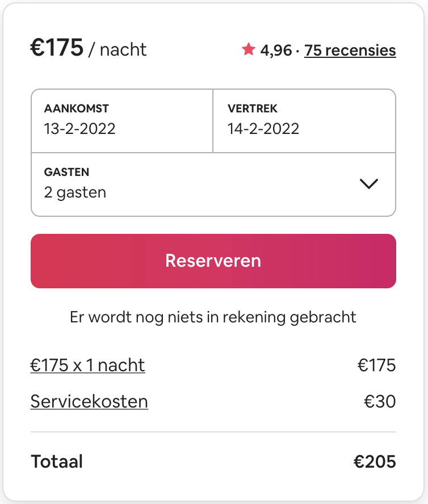Open the €175 x 1 nacht breakdown
The image size is (428, 504).
[x=87, y=365]
